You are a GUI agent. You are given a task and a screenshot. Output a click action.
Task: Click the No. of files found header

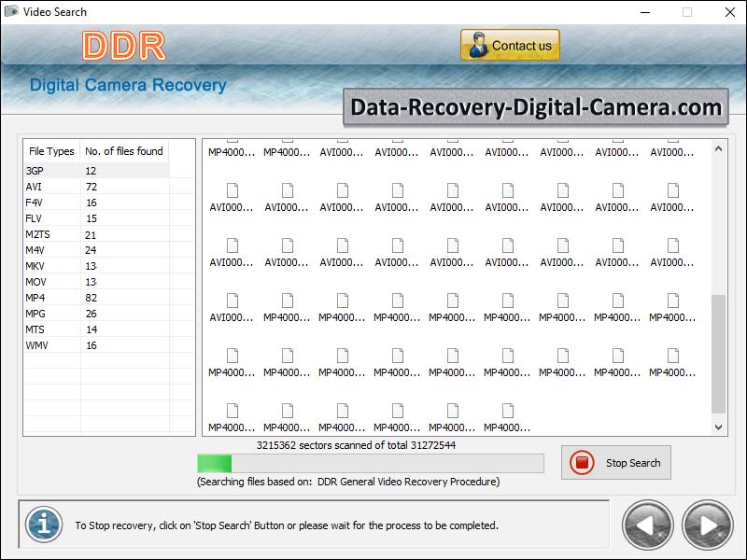click(x=124, y=151)
